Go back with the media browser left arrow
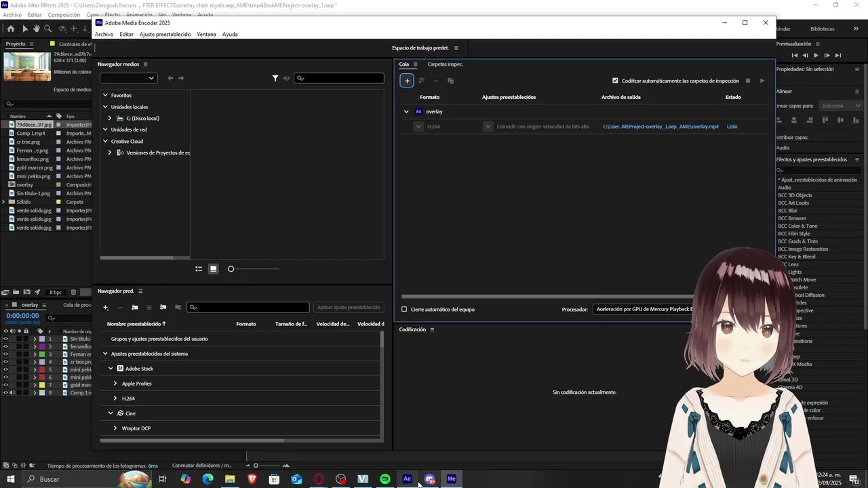This screenshot has height=488, width=868. pos(170,78)
